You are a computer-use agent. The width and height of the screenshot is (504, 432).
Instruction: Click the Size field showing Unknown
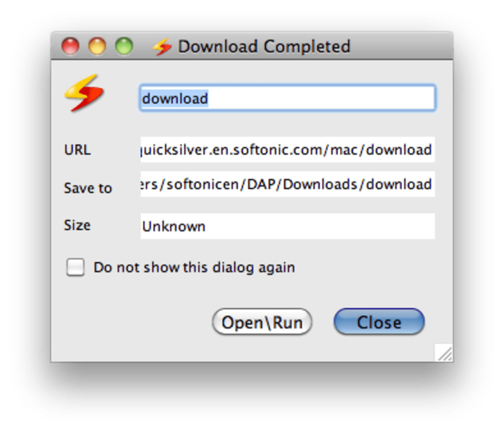tap(288, 226)
